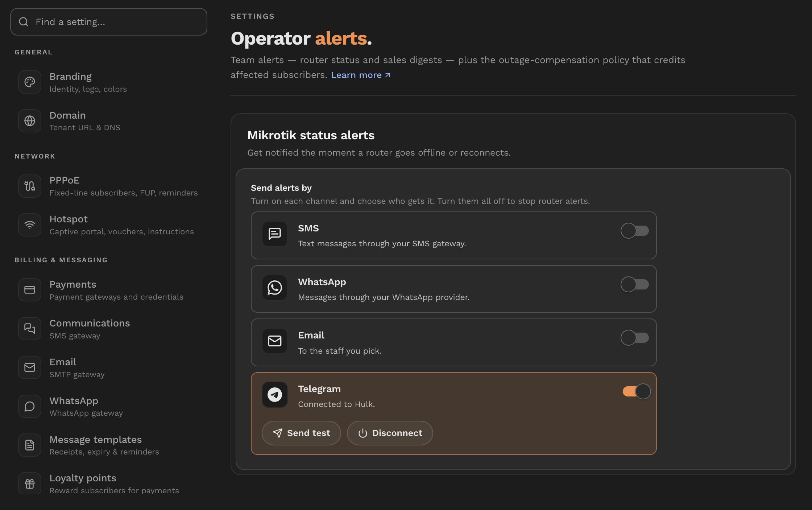The height and width of the screenshot is (510, 812).
Task: Switch on the Email alerts toggle
Action: tap(635, 338)
